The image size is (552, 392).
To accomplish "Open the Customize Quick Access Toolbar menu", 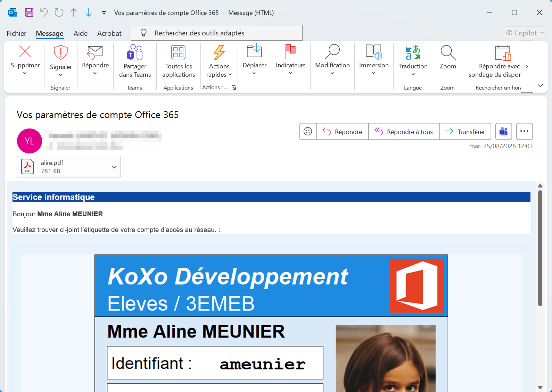I will coord(104,13).
